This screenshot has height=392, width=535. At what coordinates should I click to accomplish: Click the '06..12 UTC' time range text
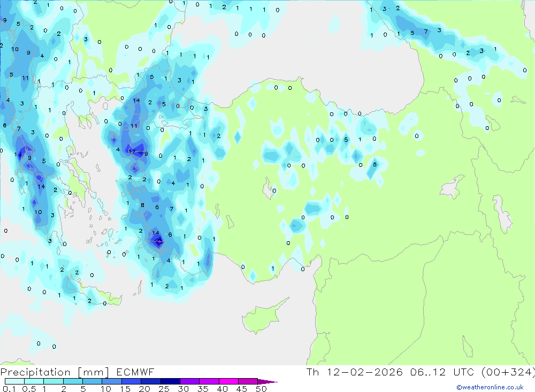[441, 372]
